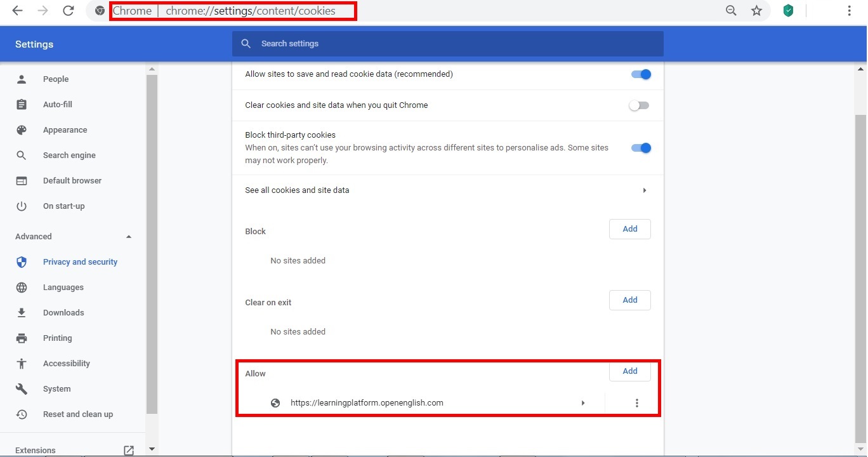Click the Default browser window icon
This screenshot has height=457, width=868.
(22, 181)
